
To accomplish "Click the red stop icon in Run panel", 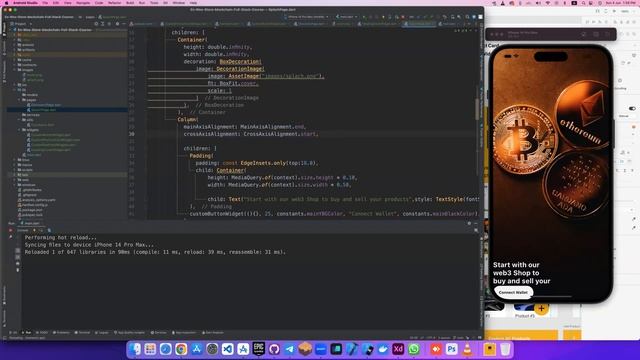I will click(11, 231).
